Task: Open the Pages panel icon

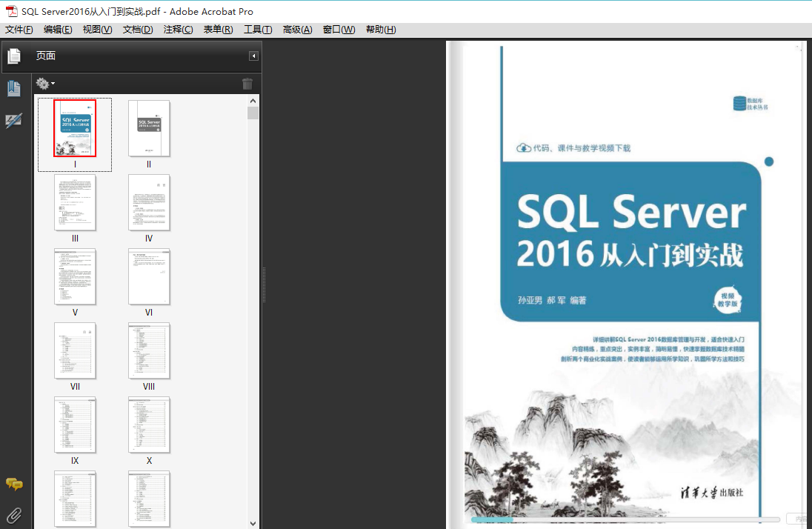Action: 14,56
